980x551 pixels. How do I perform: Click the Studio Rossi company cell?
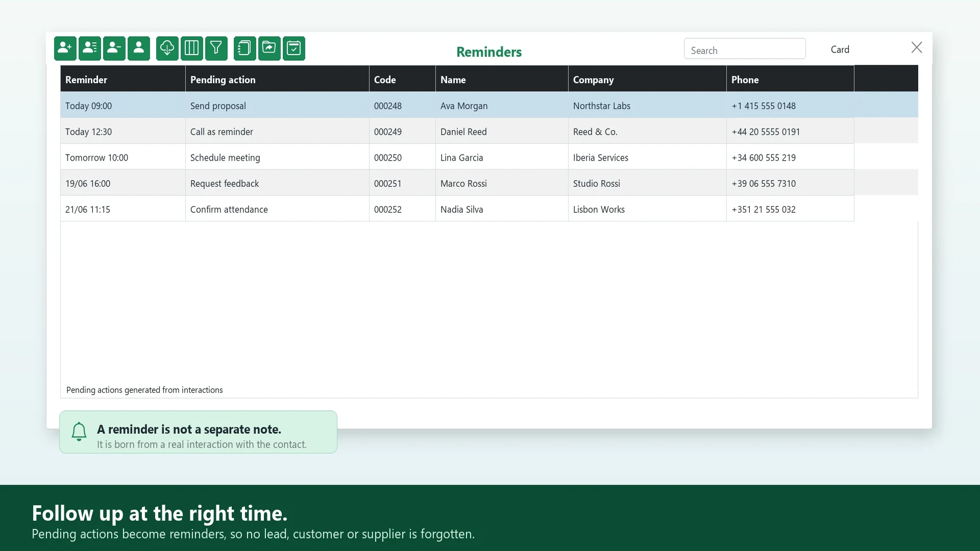[647, 183]
